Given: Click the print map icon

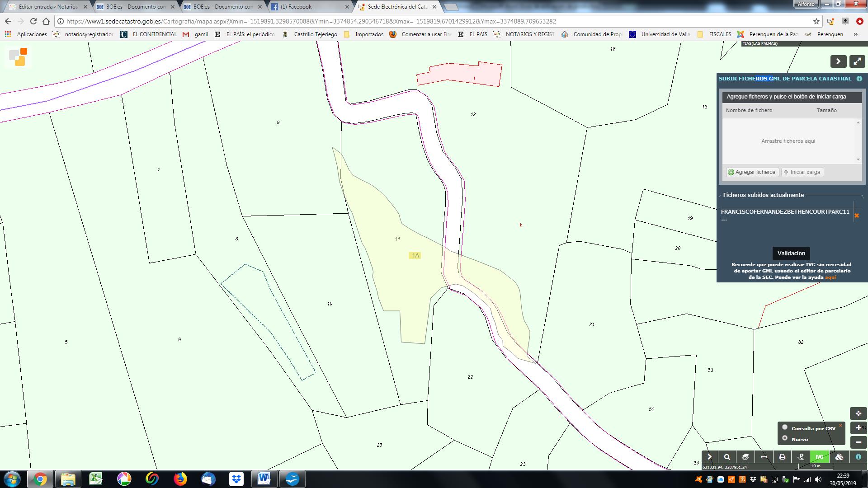Looking at the screenshot, I should click(x=782, y=457).
